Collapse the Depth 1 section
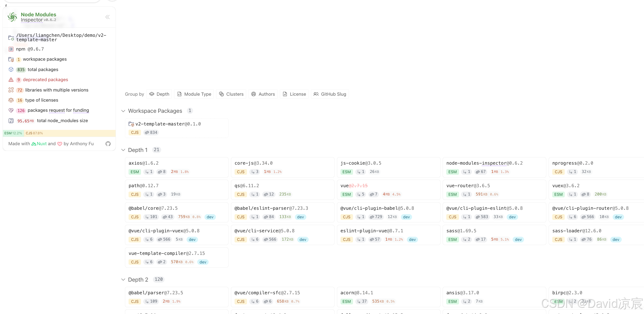 [123, 150]
